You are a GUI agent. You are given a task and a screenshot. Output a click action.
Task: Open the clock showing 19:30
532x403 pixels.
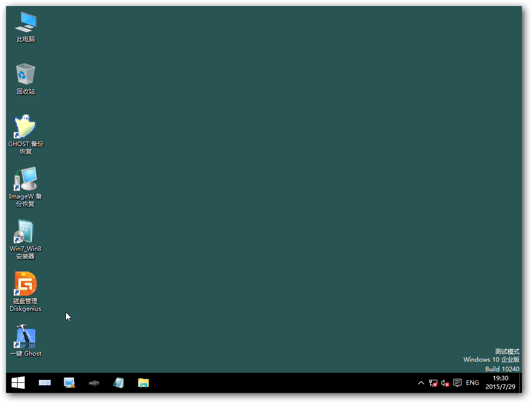pos(500,383)
